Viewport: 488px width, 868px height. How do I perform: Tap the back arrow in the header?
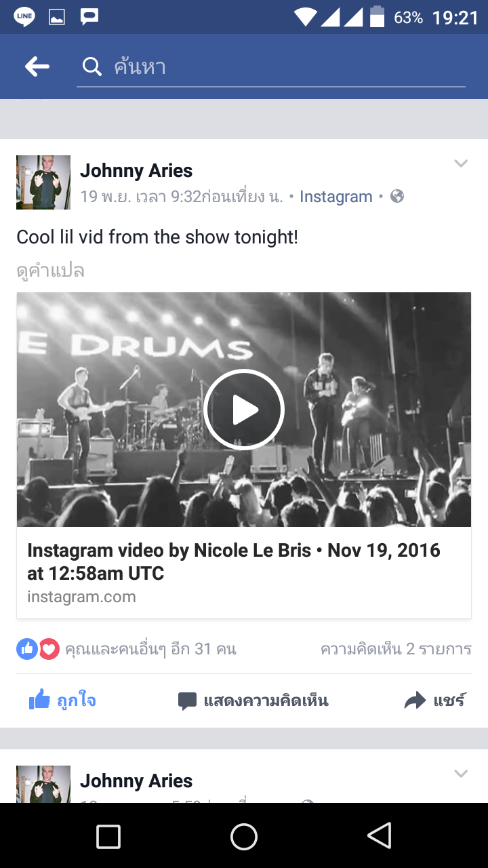(x=37, y=66)
